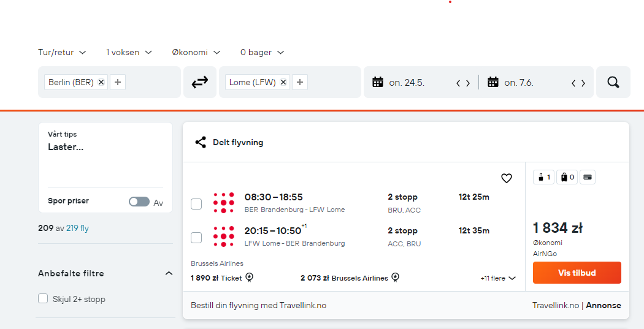Click the payment card icon above the price
The width and height of the screenshot is (644, 329).
click(588, 177)
